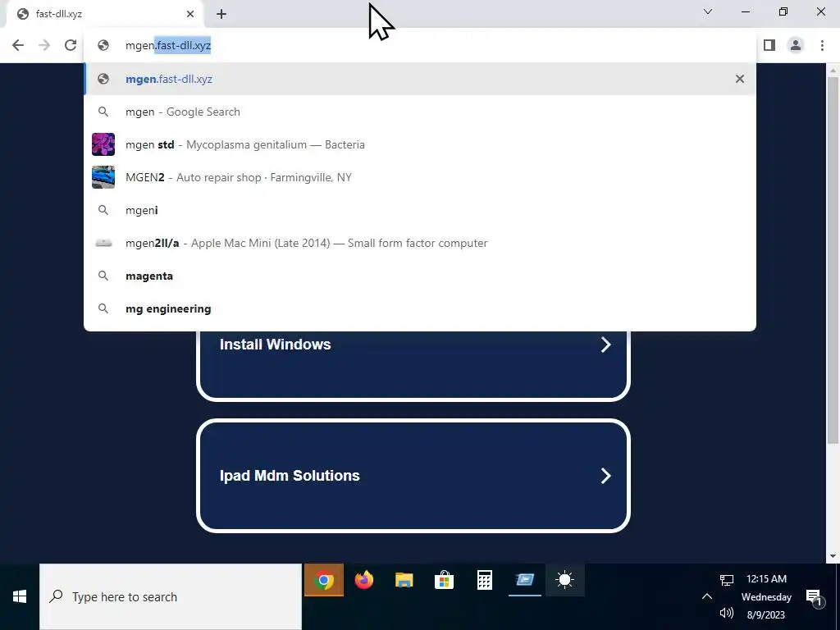Image resolution: width=840 pixels, height=630 pixels.
Task: Click the network status tray icon
Action: point(727,580)
